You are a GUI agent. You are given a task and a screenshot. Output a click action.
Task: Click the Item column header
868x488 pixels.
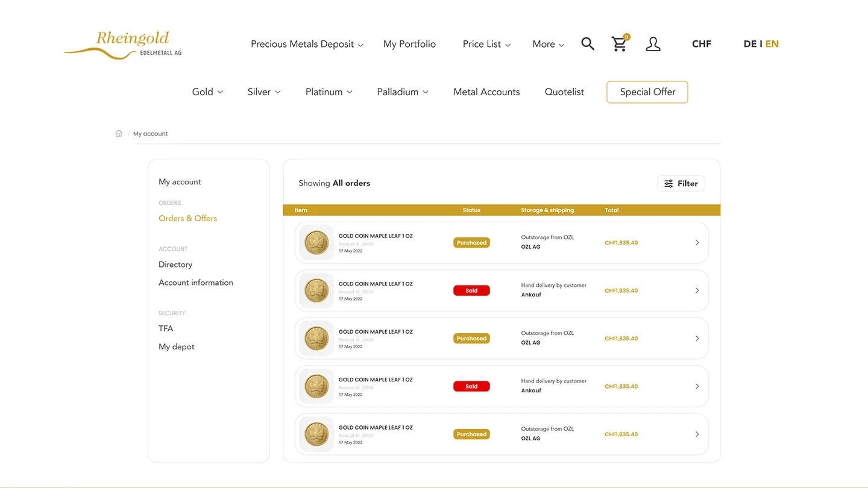(301, 210)
